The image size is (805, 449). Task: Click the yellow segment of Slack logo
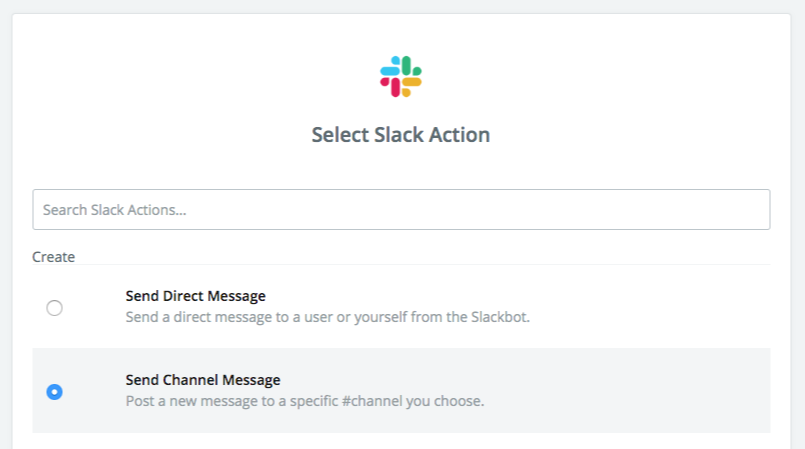(412, 84)
